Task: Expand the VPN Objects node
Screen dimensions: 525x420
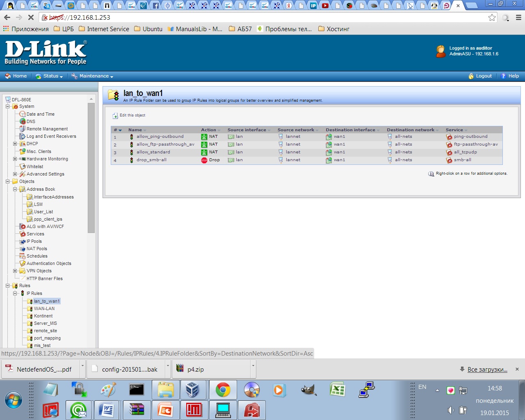Action: point(15,271)
